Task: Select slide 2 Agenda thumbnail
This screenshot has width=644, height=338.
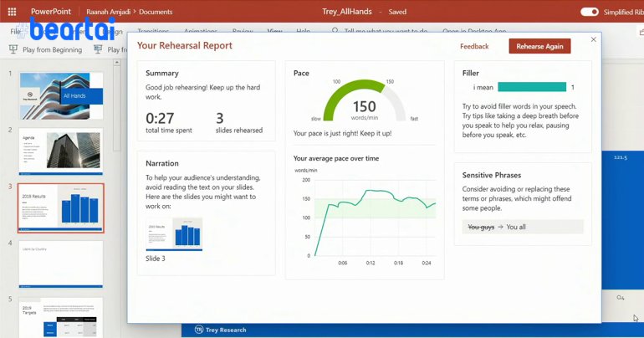Action: pyautogui.click(x=60, y=151)
